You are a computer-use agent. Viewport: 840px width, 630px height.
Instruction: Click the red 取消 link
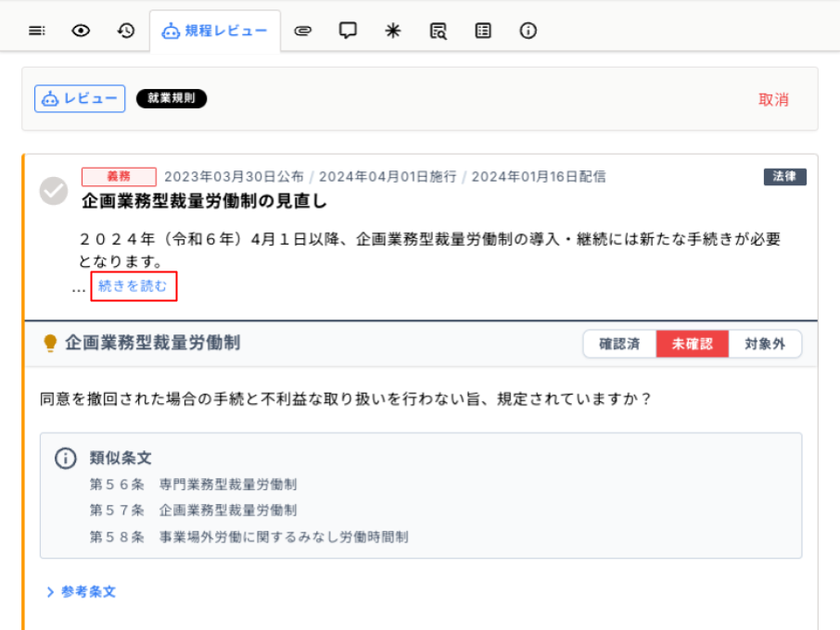pyautogui.click(x=773, y=100)
